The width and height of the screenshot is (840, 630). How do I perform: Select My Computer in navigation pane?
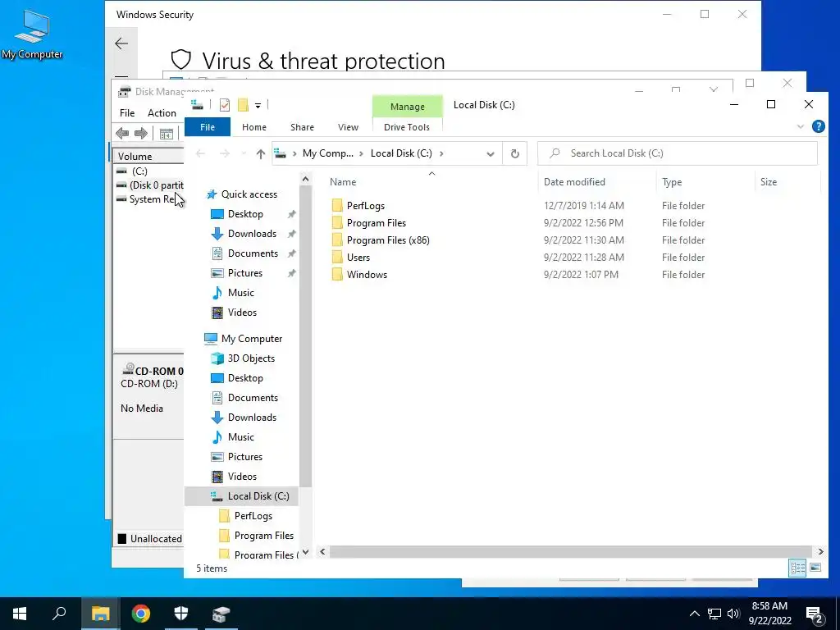[252, 339]
